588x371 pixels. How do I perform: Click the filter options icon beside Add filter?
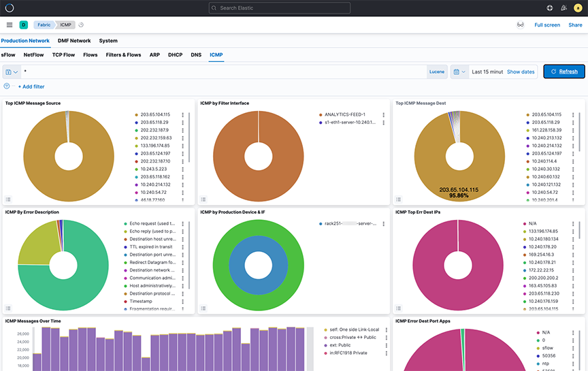coord(6,86)
